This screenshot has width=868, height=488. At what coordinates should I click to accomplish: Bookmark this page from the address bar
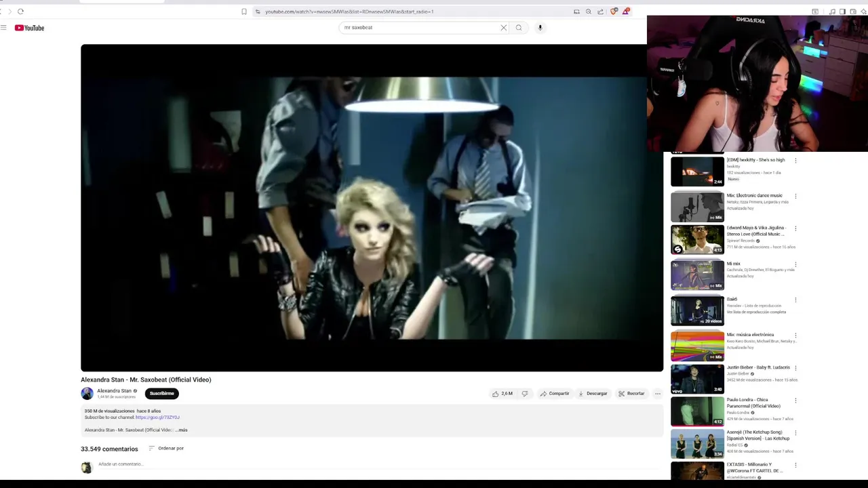(x=244, y=12)
